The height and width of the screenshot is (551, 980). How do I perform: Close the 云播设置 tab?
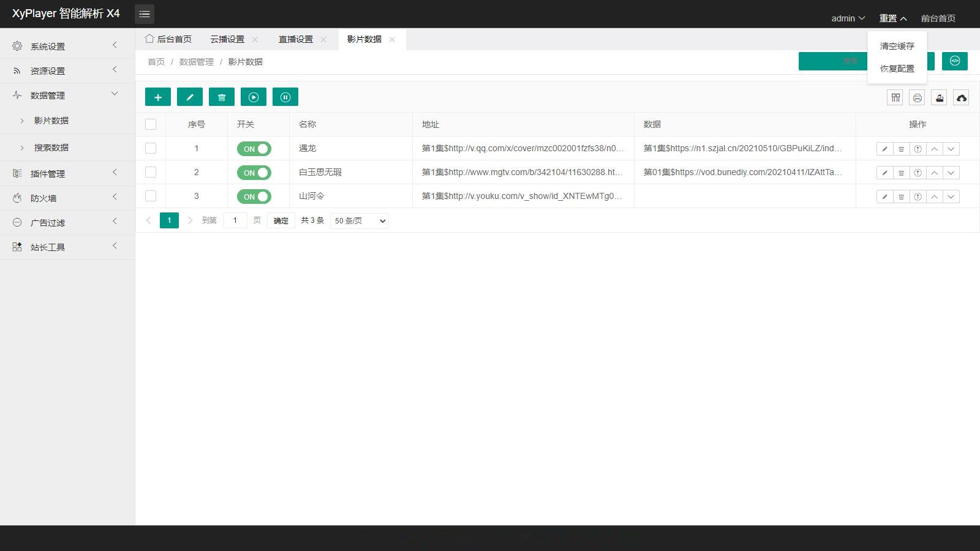[255, 39]
